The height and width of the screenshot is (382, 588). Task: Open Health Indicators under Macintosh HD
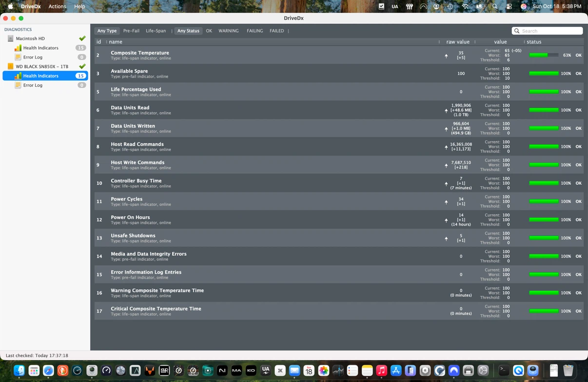(41, 48)
